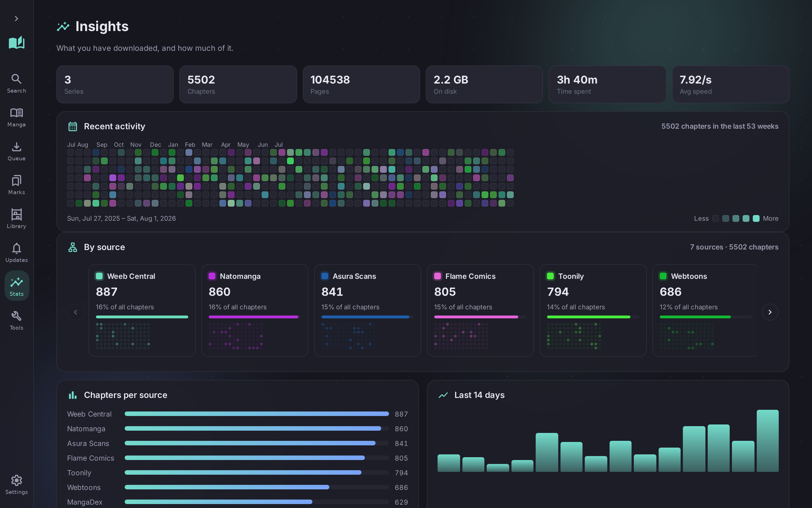Click the Toonily green progress bar in card
The width and height of the screenshot is (812, 508).
[588, 317]
